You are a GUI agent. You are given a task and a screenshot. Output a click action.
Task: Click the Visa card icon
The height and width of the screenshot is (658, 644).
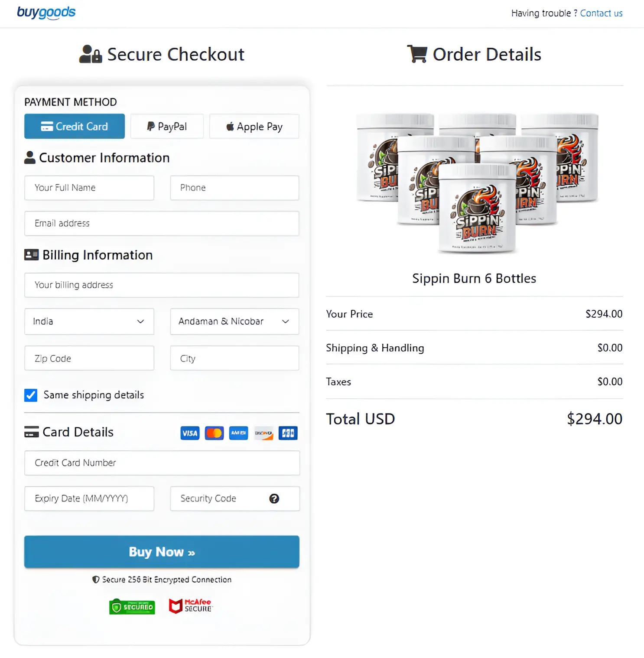(190, 433)
